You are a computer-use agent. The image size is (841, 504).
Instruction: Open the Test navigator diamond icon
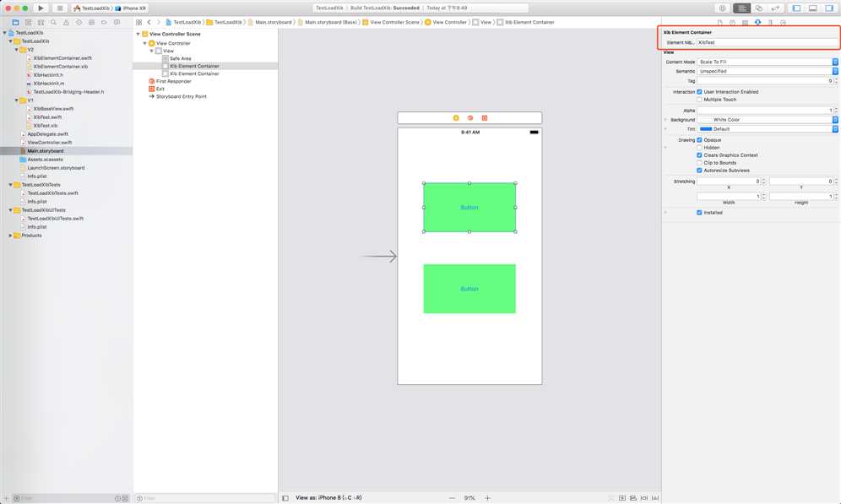point(79,23)
